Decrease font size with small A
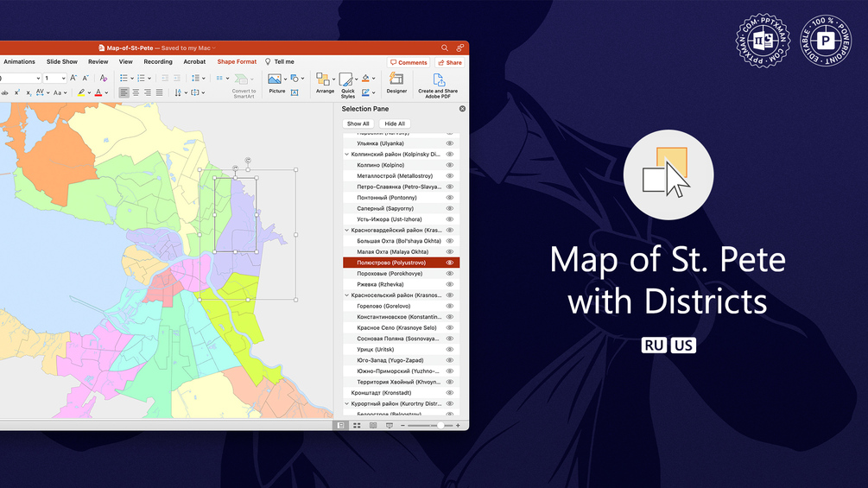This screenshot has width=868, height=488. (x=86, y=78)
